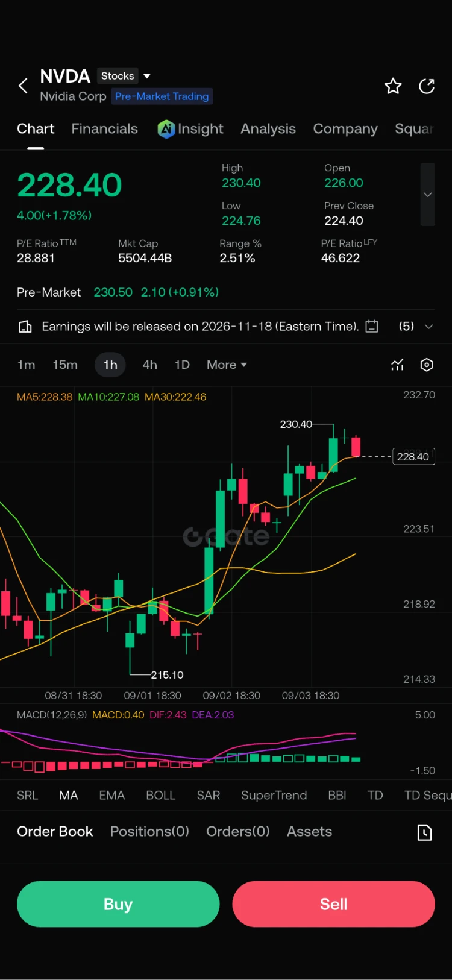Image resolution: width=452 pixels, height=980 pixels.
Task: Click the 09/02 18:30 time axis label
Action: 231,696
